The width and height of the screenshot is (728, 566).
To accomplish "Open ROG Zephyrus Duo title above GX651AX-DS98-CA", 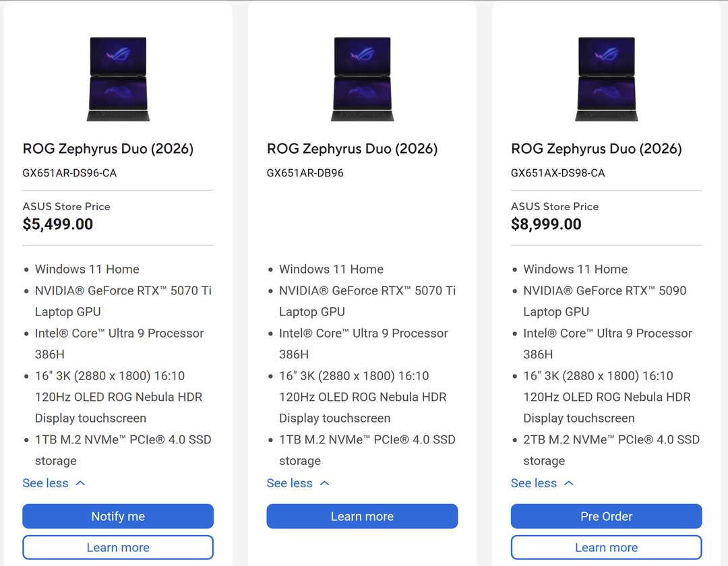I will point(596,149).
